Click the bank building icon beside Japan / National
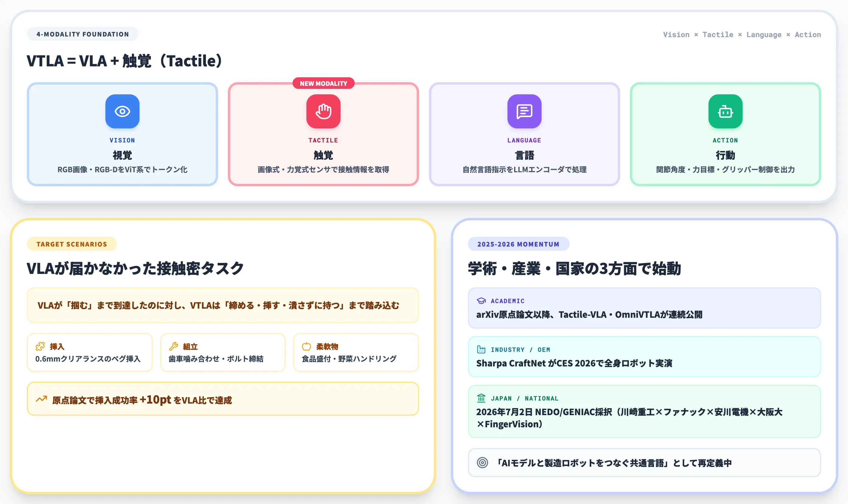This screenshot has width=848, height=504. click(x=481, y=398)
